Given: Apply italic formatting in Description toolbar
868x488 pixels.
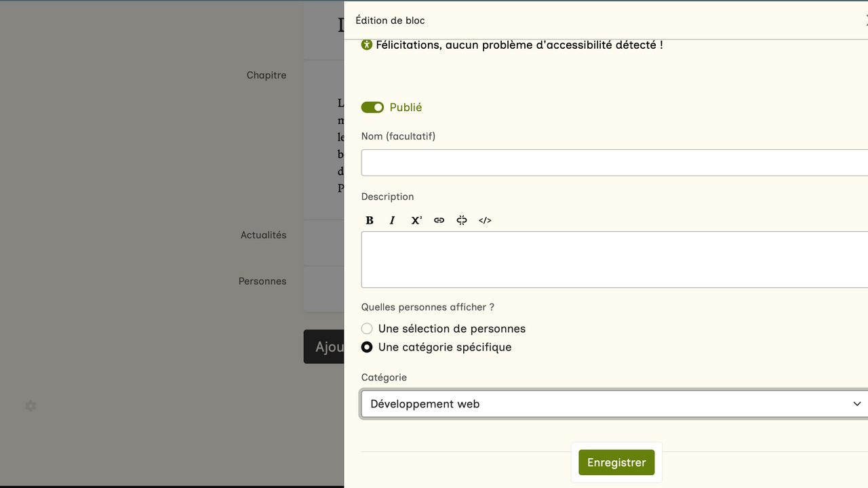Looking at the screenshot, I should pyautogui.click(x=392, y=220).
